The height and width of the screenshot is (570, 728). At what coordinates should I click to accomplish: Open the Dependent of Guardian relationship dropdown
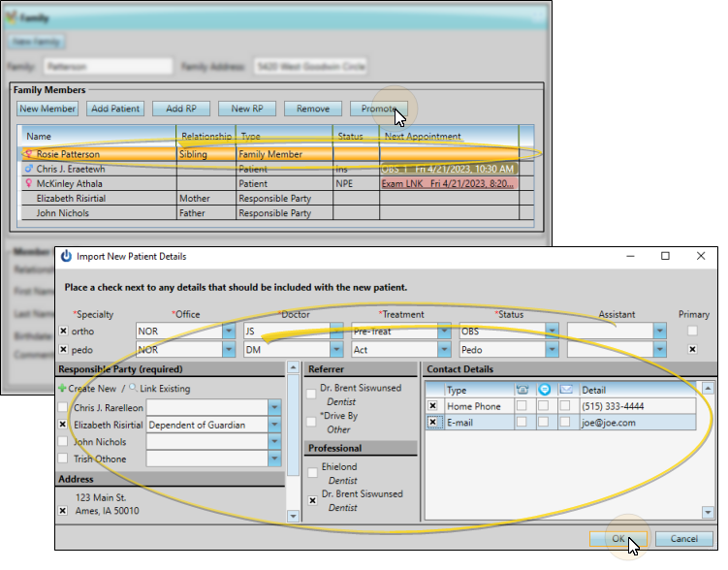point(274,425)
